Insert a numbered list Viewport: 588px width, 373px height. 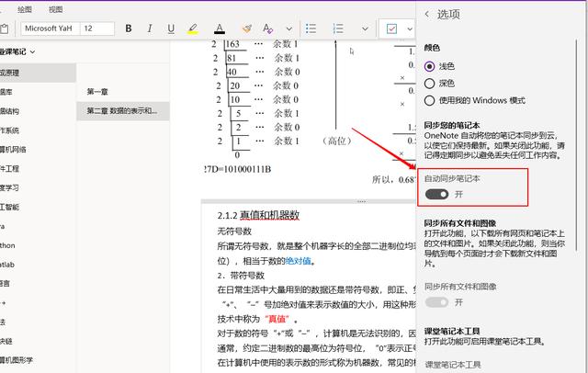[338, 28]
